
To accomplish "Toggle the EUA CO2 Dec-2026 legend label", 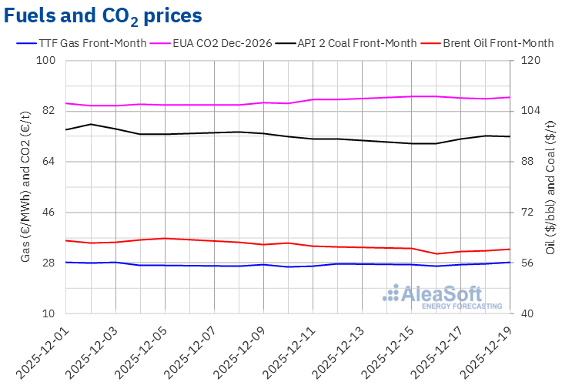I will [x=224, y=43].
